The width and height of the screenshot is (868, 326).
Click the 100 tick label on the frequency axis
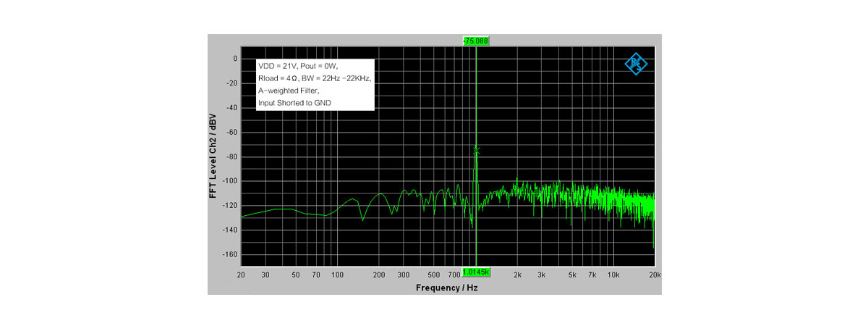(x=338, y=276)
